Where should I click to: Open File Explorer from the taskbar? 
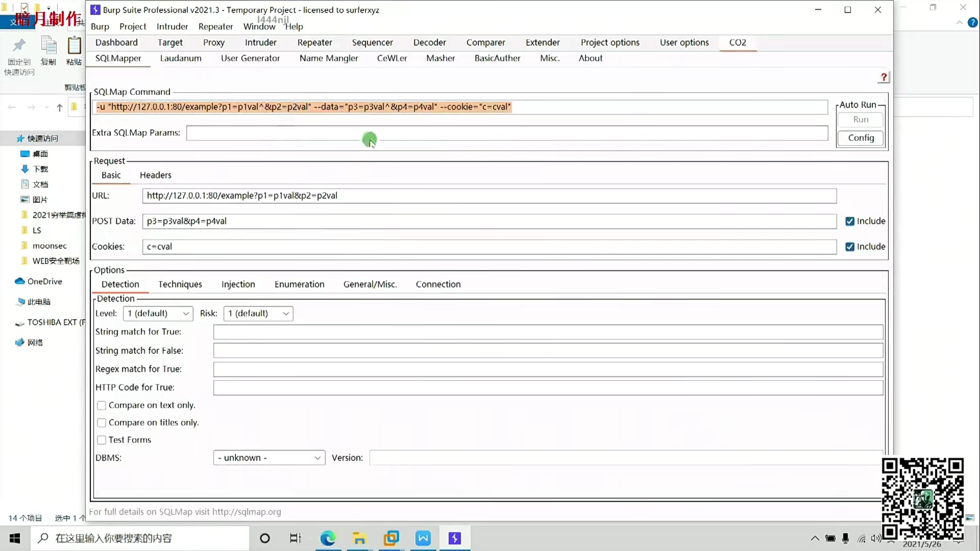pyautogui.click(x=359, y=538)
